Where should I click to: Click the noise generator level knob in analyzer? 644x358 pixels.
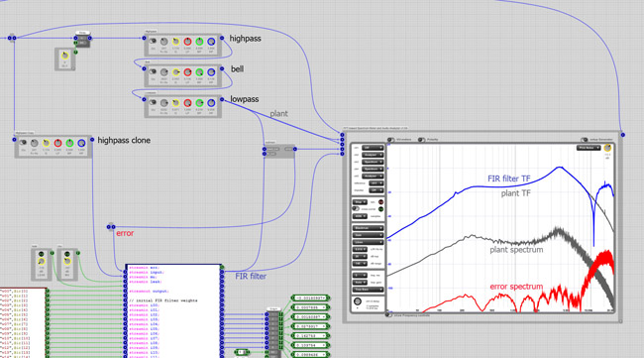coord(607,148)
